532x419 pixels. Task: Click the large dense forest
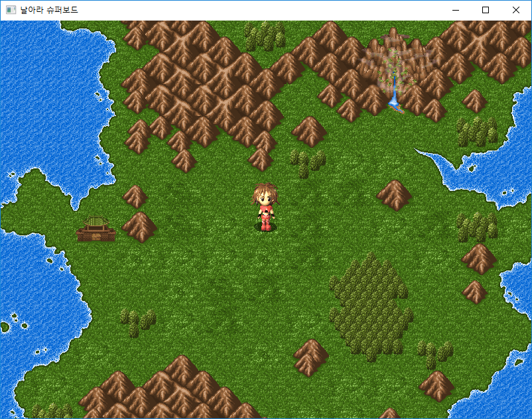point(371,308)
